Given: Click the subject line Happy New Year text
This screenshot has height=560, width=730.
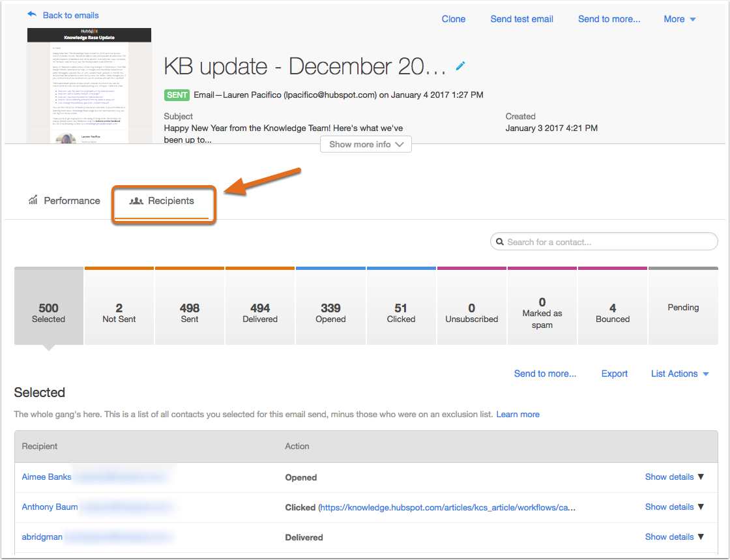Looking at the screenshot, I should pyautogui.click(x=284, y=134).
